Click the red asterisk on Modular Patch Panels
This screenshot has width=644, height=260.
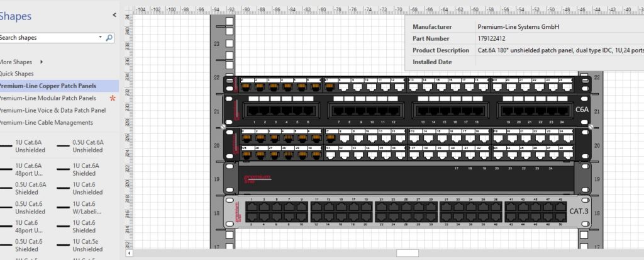point(113,99)
